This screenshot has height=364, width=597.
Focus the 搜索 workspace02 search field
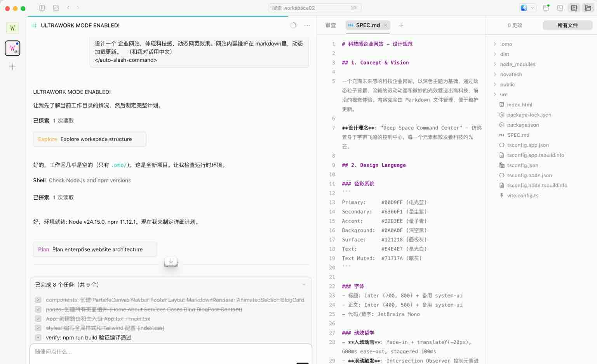[x=315, y=8]
